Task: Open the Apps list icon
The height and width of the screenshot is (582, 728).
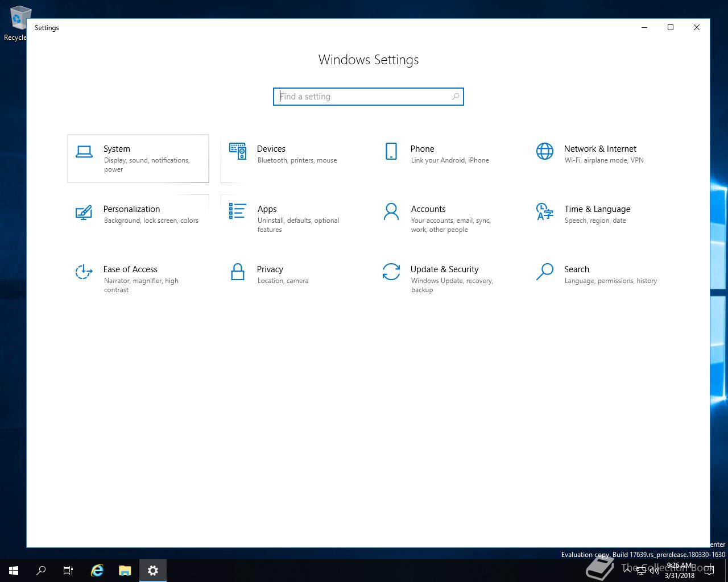Action: 238,211
